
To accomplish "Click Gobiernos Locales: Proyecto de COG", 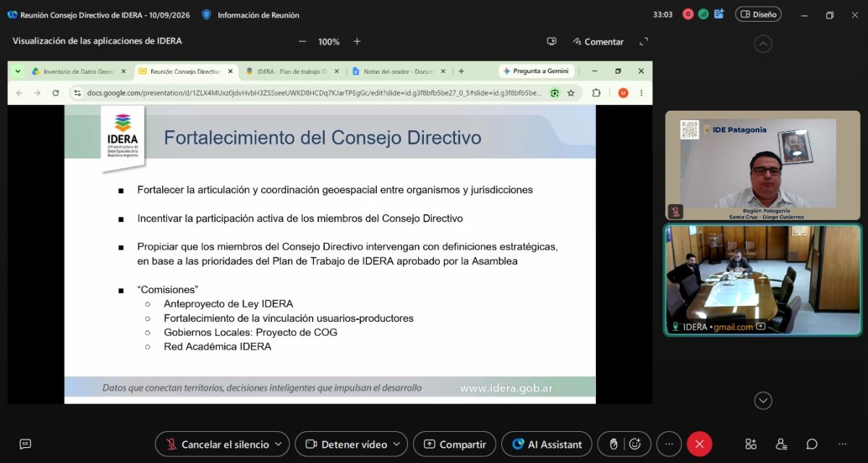I will [x=251, y=332].
